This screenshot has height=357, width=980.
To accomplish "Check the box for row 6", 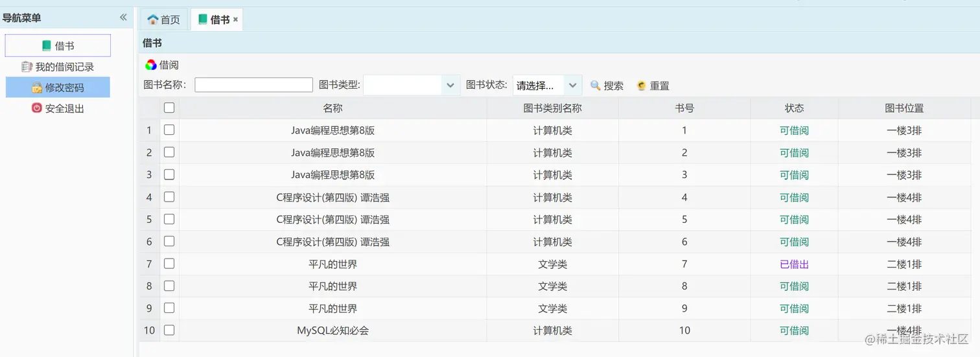I will coord(169,241).
